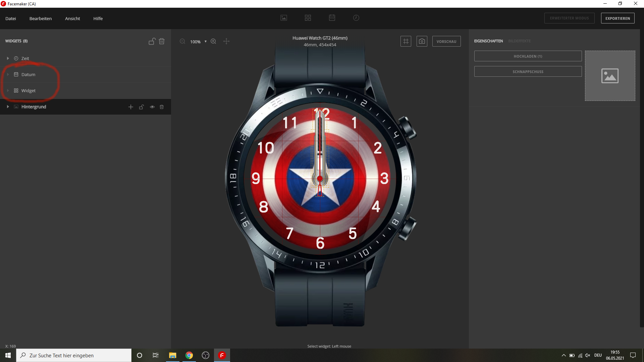Expand the Datum widget group
The image size is (644, 362).
8,74
